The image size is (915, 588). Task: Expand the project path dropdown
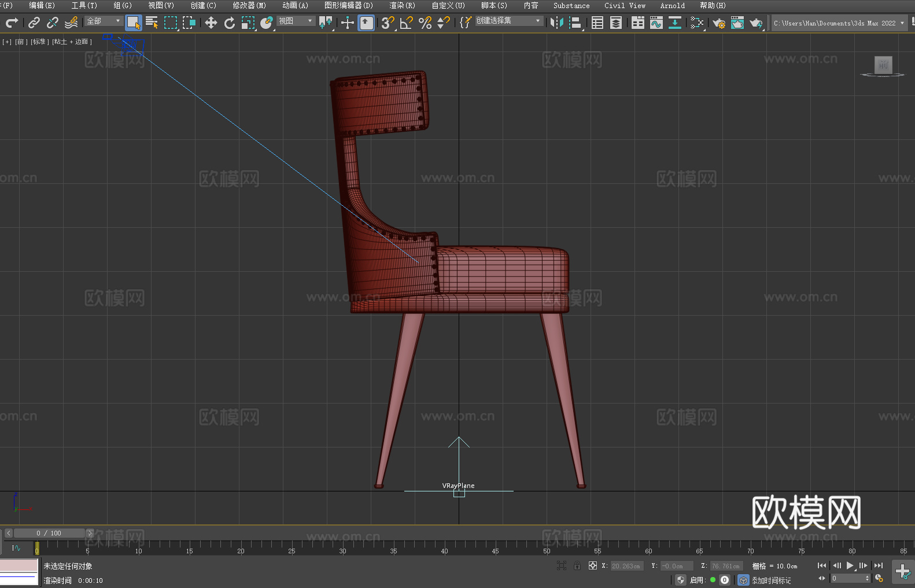tap(902, 23)
